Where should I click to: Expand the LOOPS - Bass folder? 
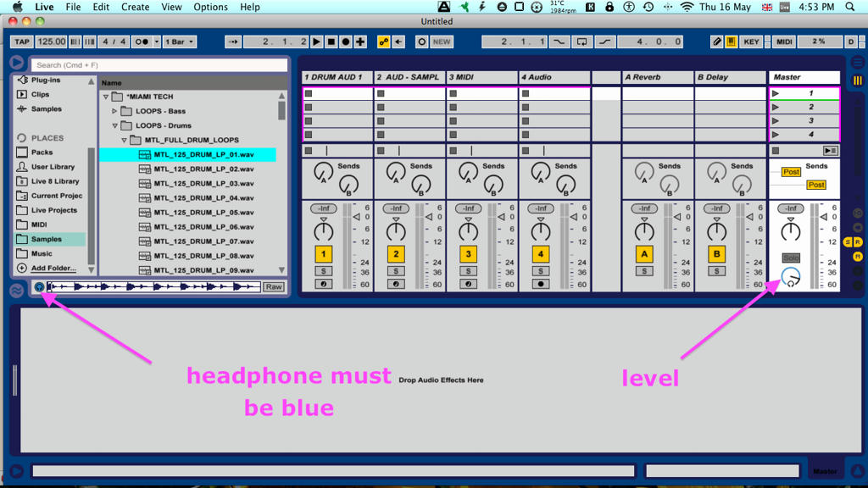pyautogui.click(x=114, y=111)
